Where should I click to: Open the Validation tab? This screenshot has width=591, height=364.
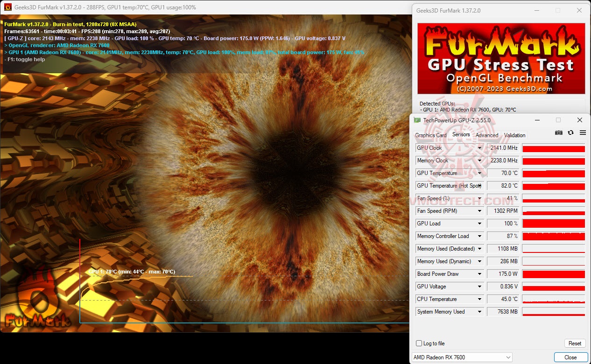[515, 135]
